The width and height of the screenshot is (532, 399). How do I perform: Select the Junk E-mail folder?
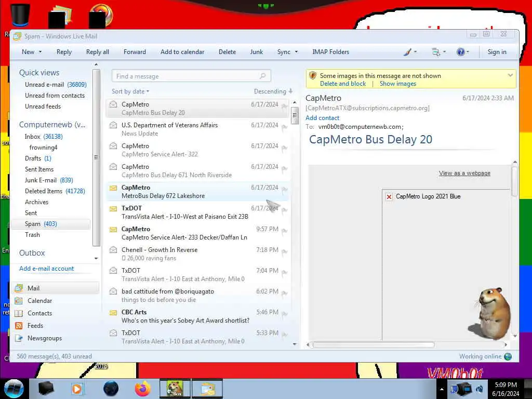pyautogui.click(x=49, y=180)
